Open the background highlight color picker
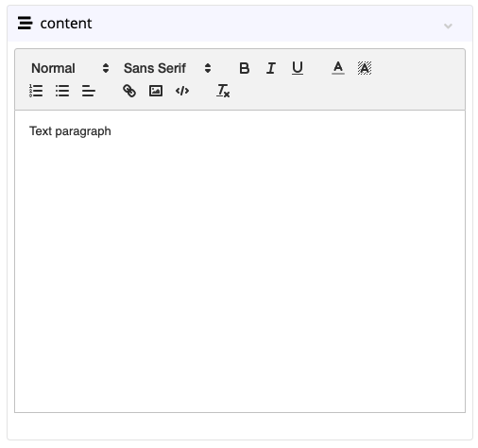478x448 pixels. (365, 68)
